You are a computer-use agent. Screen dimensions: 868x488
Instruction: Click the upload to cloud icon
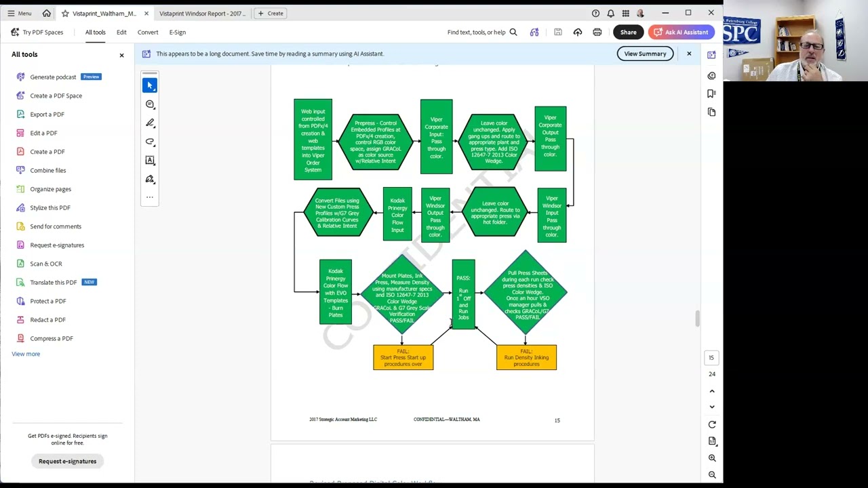(x=578, y=32)
